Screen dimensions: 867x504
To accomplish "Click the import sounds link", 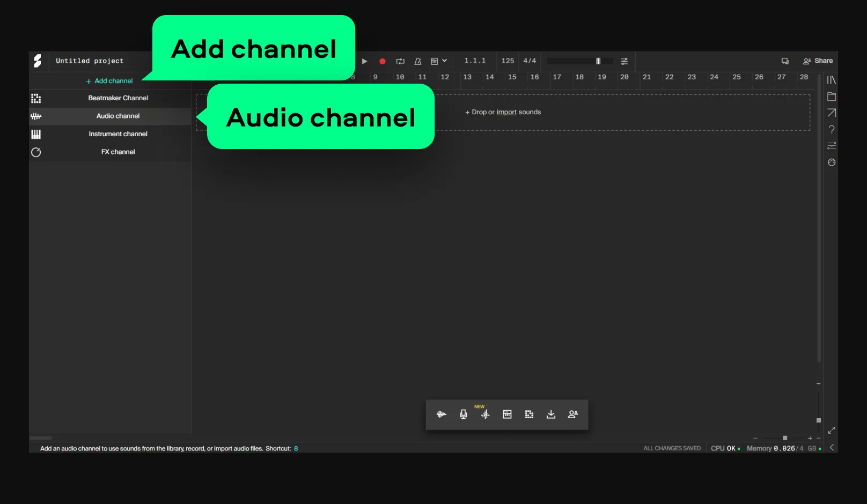I will 506,113.
